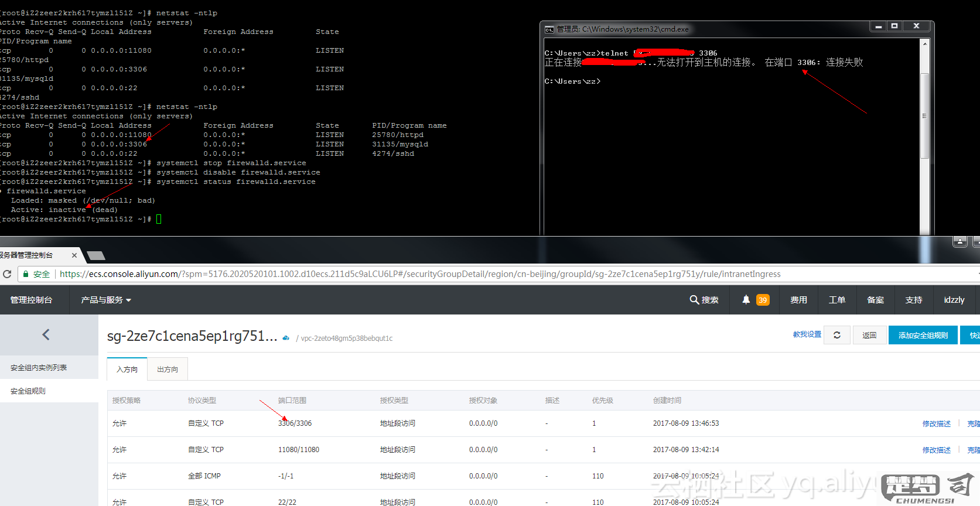Click creation time 2017-08-09 13:46:53
The width and height of the screenshot is (980, 506).
686,423
